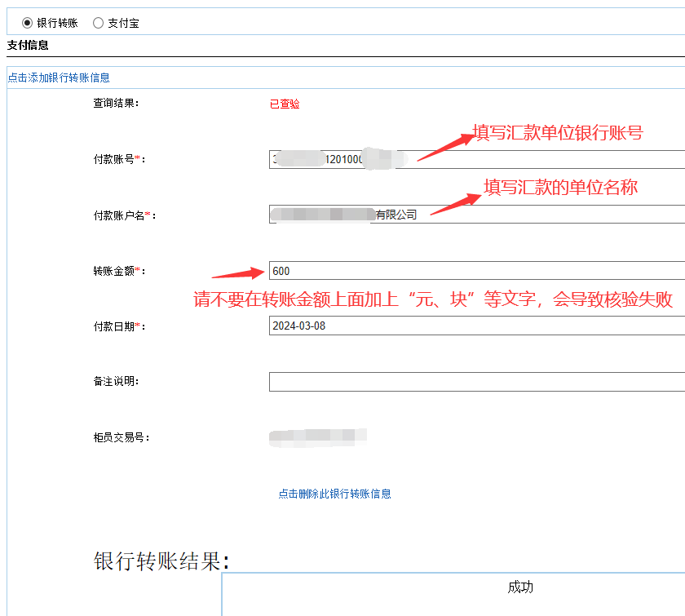Click the red arrow left of 转账金额 field

click(238, 274)
